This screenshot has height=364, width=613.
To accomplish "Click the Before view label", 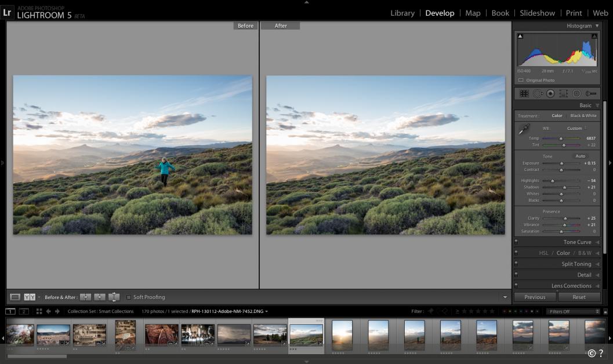I will click(245, 26).
